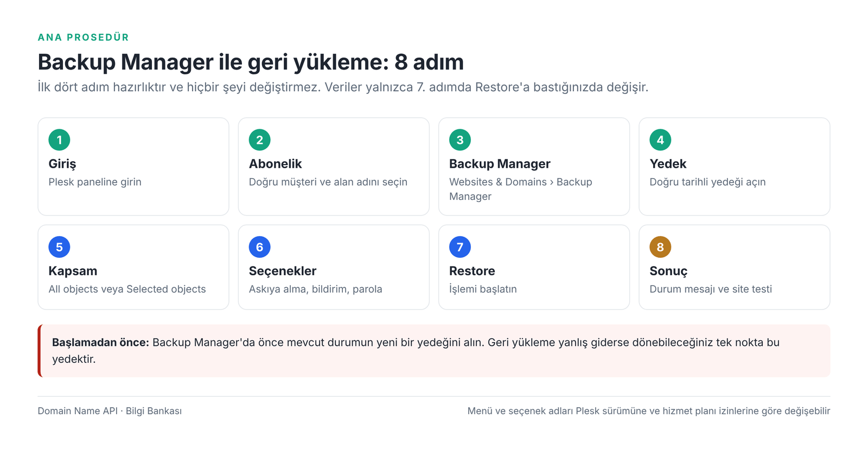This screenshot has height=449, width=868.
Task: Select the blue number 5 badge
Action: 59,247
